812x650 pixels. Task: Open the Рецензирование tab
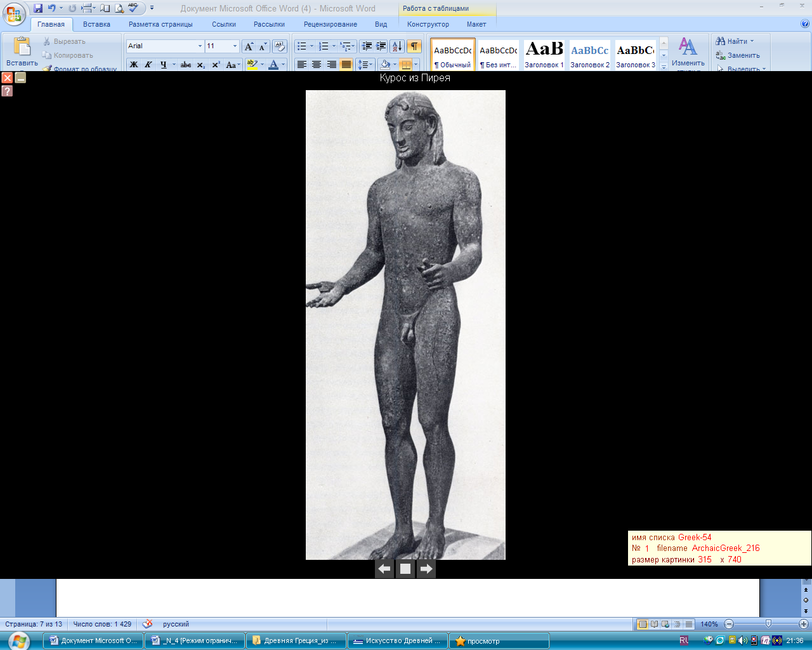pos(330,24)
